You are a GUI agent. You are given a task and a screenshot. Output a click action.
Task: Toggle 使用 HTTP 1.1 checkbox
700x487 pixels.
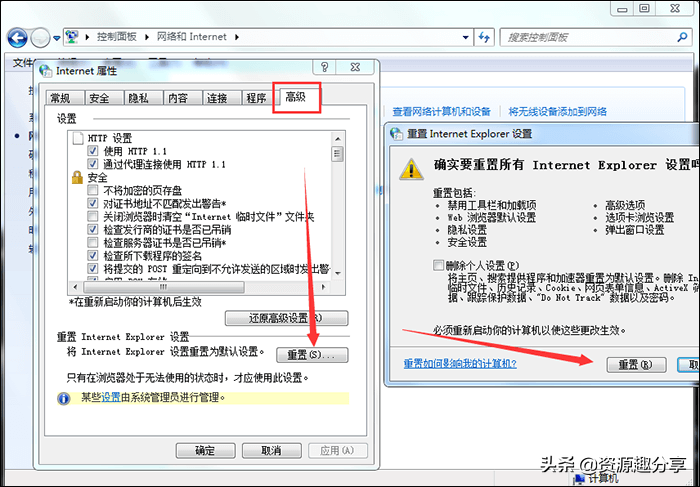click(x=92, y=151)
